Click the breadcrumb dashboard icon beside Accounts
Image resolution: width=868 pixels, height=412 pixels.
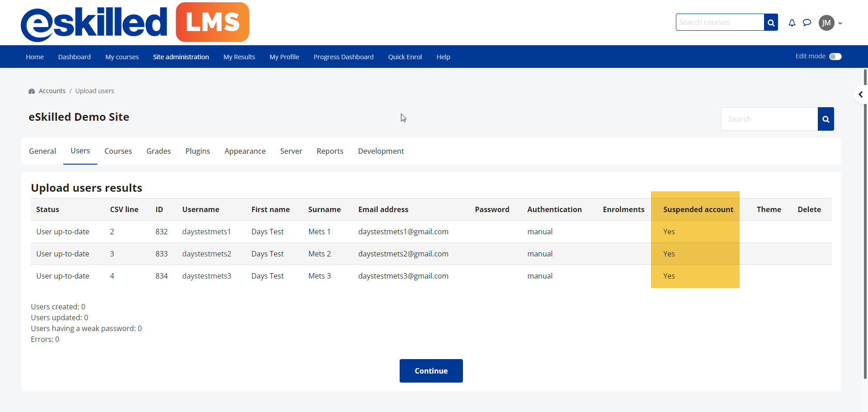(32, 91)
